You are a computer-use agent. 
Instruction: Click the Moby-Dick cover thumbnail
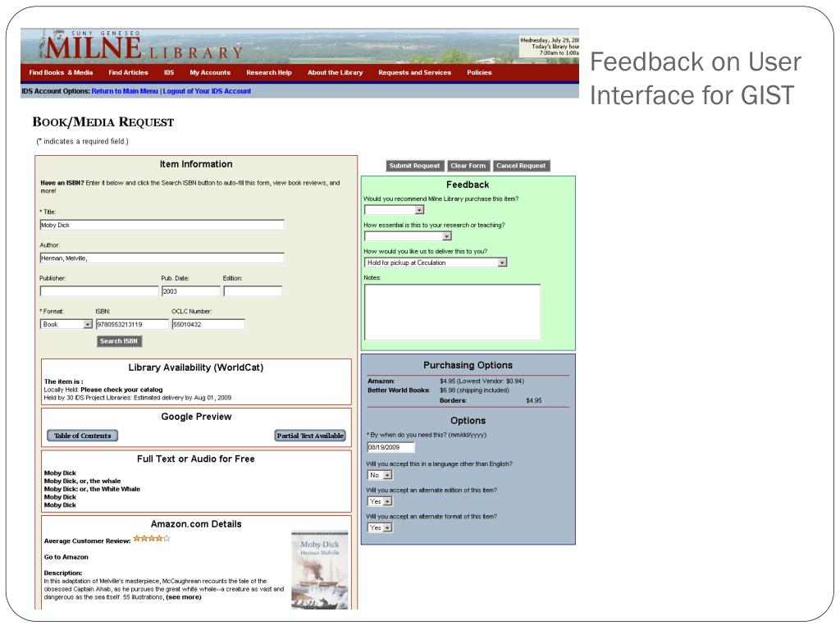(x=320, y=570)
